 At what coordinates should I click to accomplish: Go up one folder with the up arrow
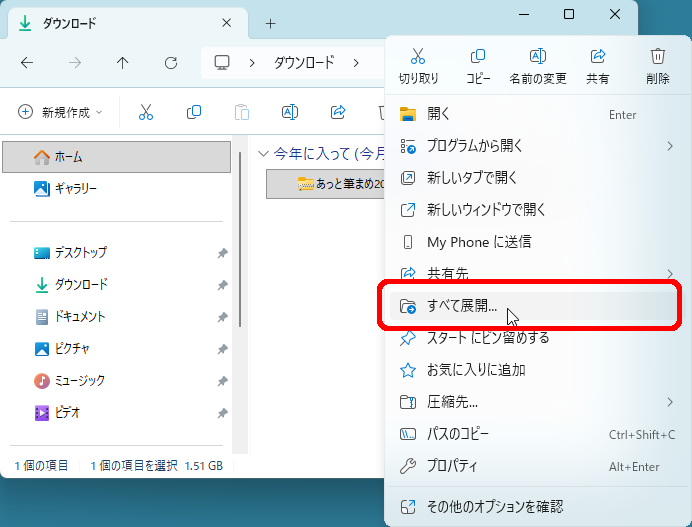122,63
